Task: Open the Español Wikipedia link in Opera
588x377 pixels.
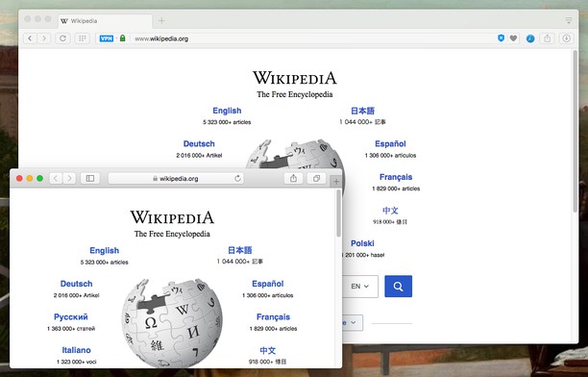Action: coord(390,144)
